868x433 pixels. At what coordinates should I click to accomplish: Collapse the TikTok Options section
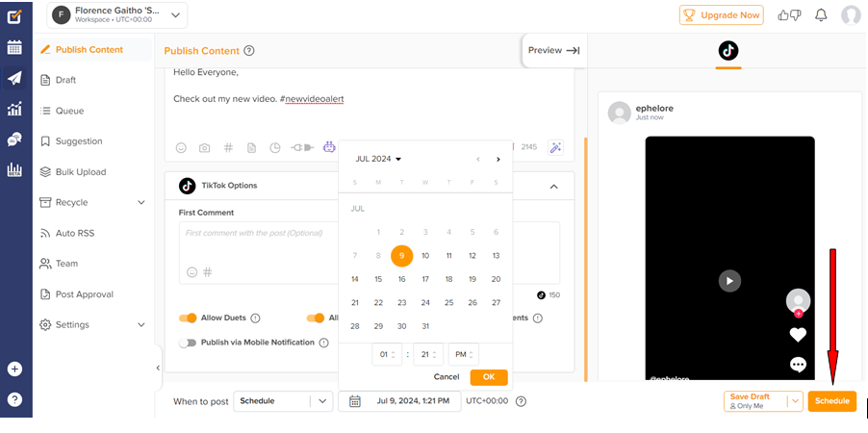pyautogui.click(x=553, y=187)
